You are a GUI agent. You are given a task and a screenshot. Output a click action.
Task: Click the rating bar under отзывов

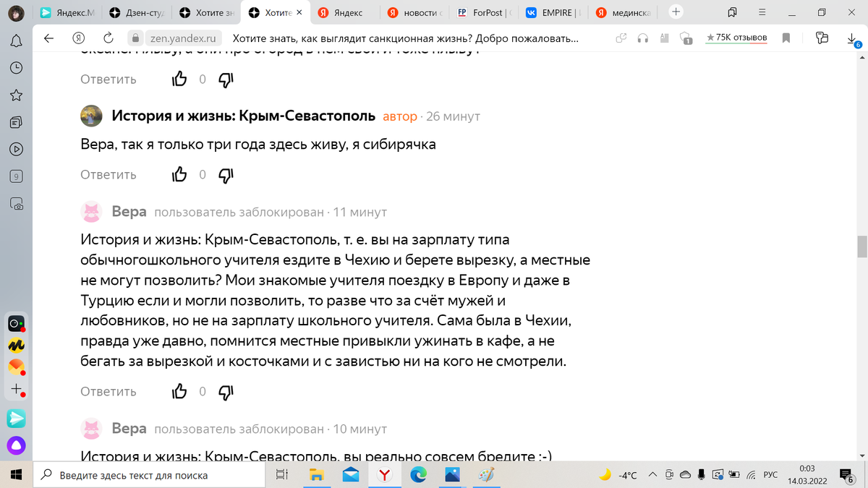click(x=736, y=45)
